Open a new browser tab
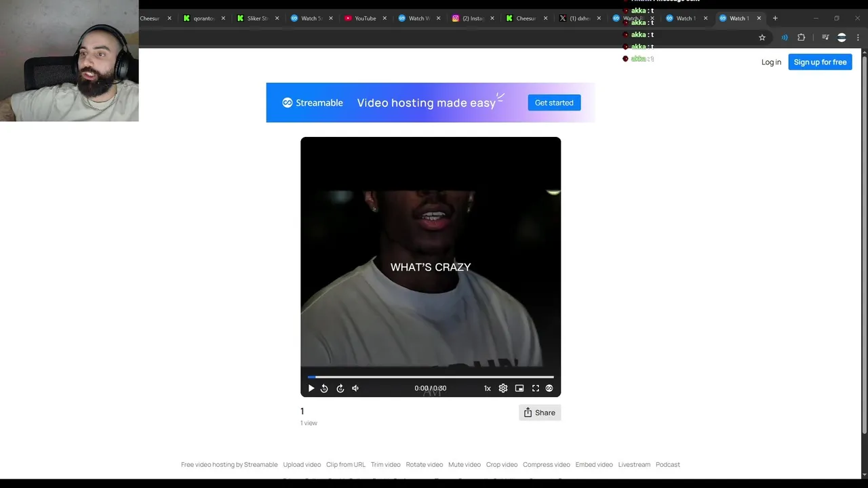Image resolution: width=868 pixels, height=488 pixels. coord(775,18)
